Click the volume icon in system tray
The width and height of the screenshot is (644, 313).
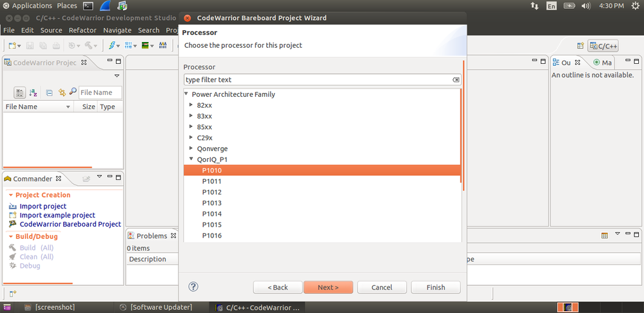(586, 6)
